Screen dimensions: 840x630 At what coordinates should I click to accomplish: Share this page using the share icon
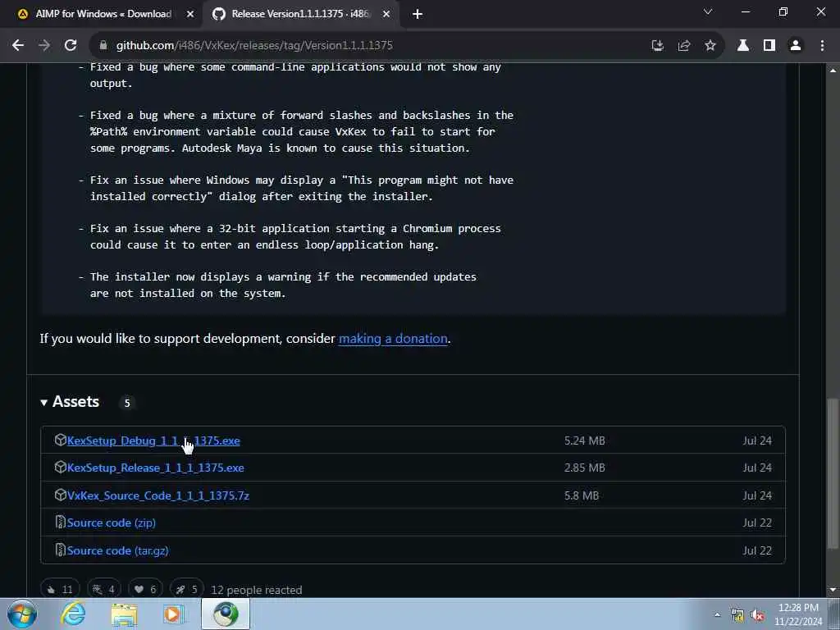click(683, 46)
